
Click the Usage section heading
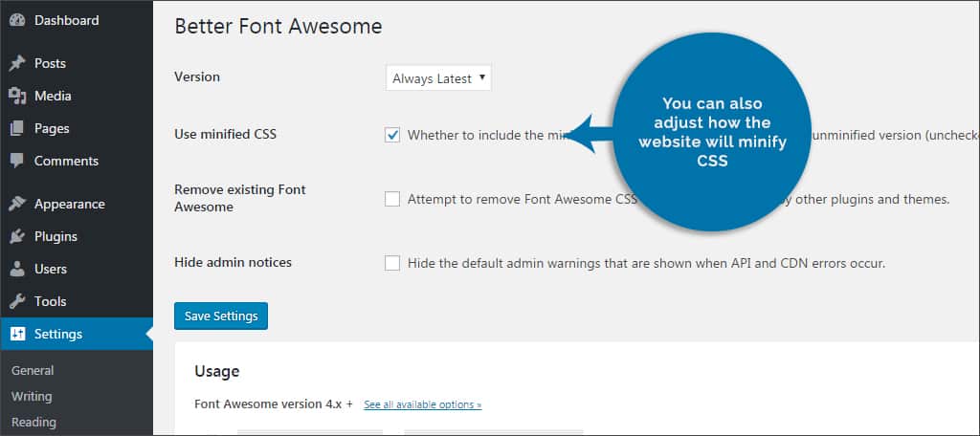click(x=217, y=372)
